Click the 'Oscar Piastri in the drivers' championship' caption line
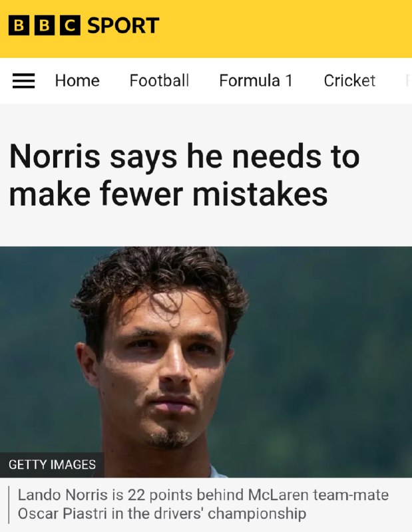Viewport: 412px width, 532px height. [162, 513]
